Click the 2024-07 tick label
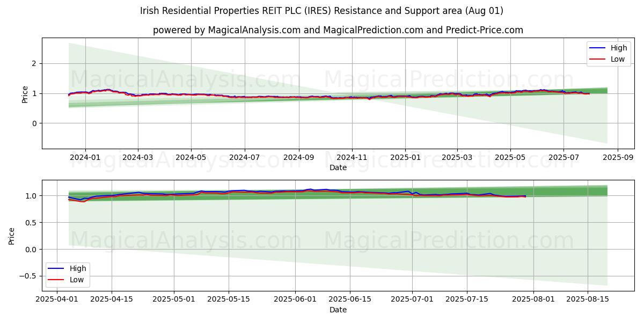This screenshot has height=322, width=644. tap(245, 157)
